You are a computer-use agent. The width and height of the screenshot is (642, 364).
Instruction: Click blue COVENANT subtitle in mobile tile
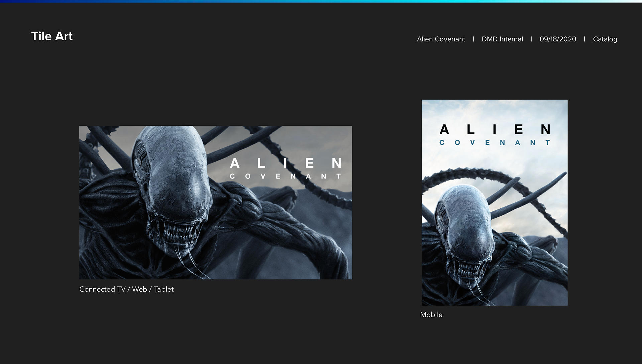[x=494, y=143]
